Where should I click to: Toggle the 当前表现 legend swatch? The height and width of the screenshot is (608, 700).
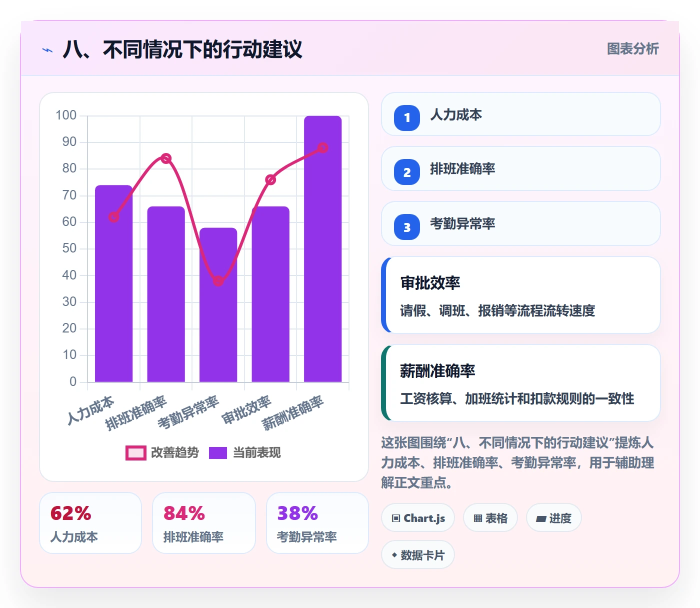point(218,453)
